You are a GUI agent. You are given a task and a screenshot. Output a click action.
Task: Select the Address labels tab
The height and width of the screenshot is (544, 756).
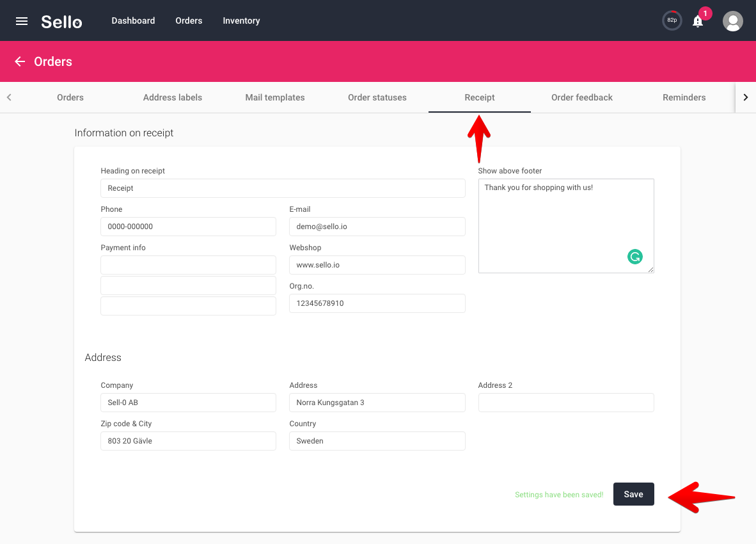click(173, 97)
